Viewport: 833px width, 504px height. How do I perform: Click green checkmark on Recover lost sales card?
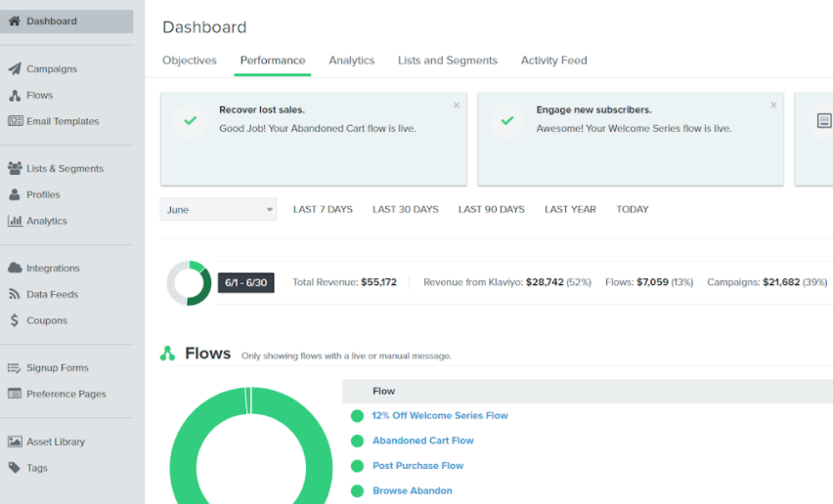pyautogui.click(x=191, y=120)
